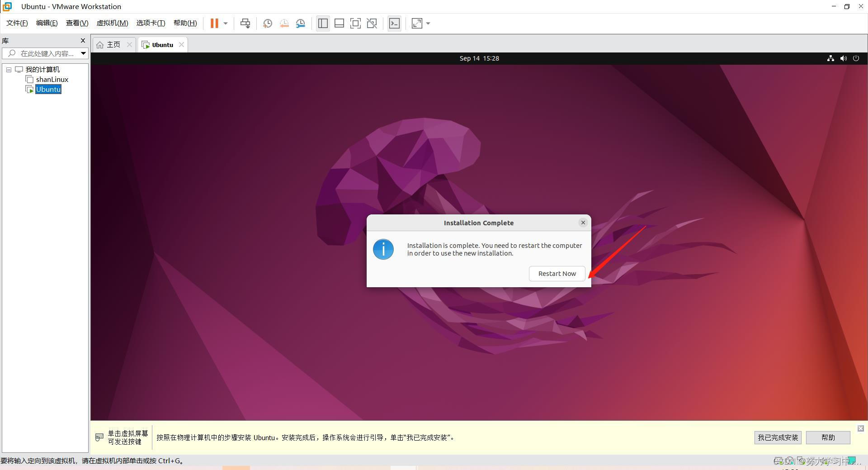Image resolution: width=868 pixels, height=470 pixels.
Task: Click the Sep 14 15:28 clock
Action: click(x=479, y=58)
